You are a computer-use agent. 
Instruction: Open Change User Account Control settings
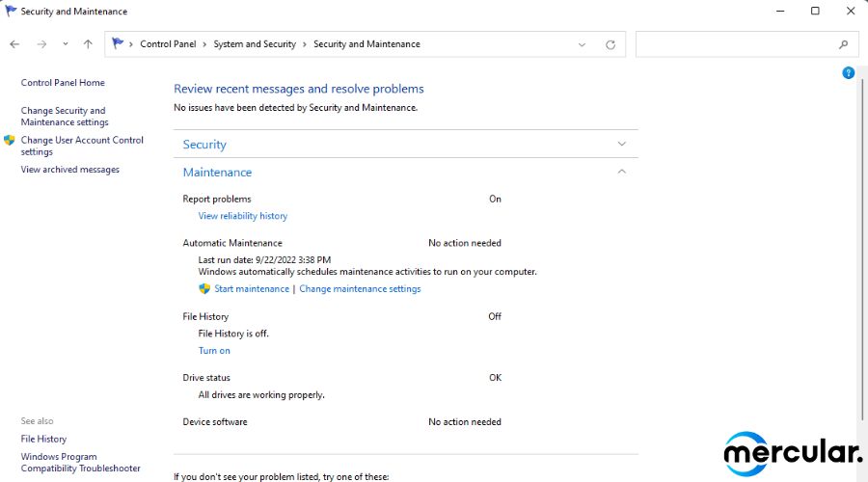click(x=82, y=147)
